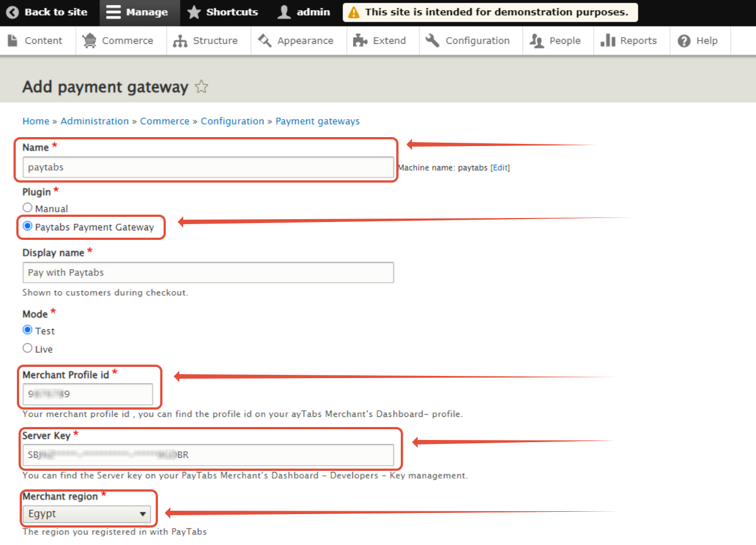Open the Merchant region dropdown
The width and height of the screenshot is (756, 545).
(x=87, y=514)
